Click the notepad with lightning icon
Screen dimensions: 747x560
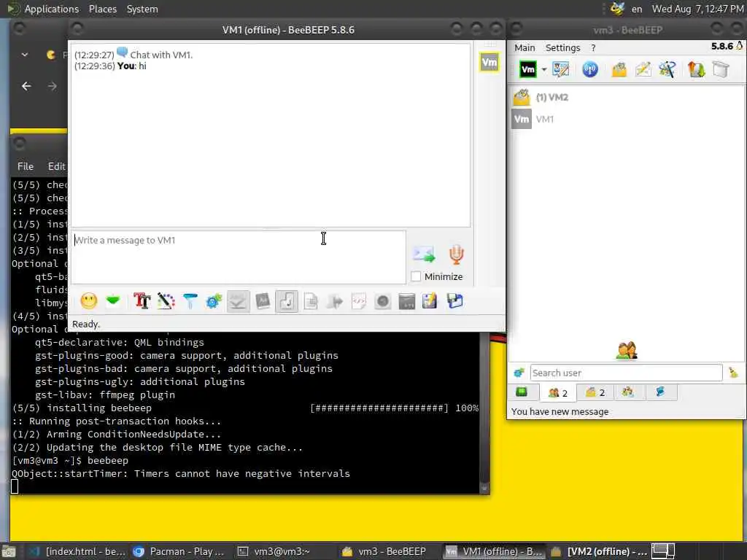pyautogui.click(x=430, y=301)
